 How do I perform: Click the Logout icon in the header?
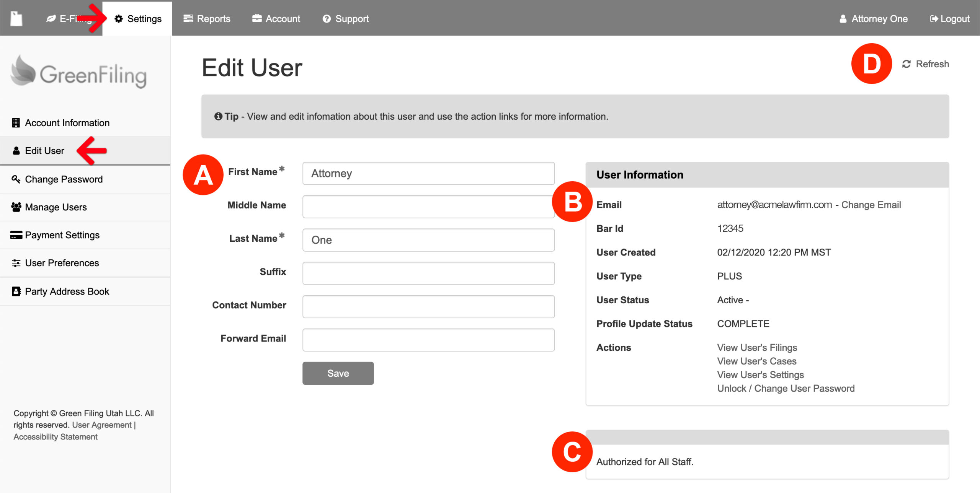(x=934, y=19)
